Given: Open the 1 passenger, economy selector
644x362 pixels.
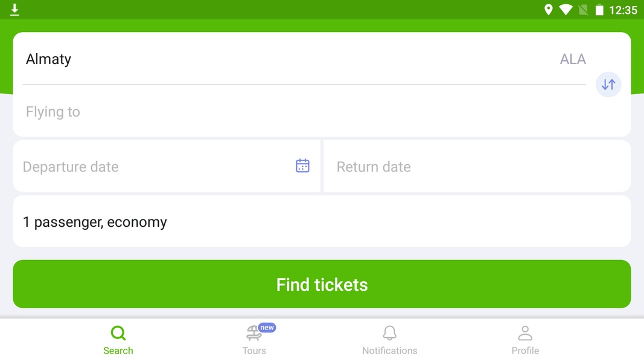Looking at the screenshot, I should (x=322, y=221).
